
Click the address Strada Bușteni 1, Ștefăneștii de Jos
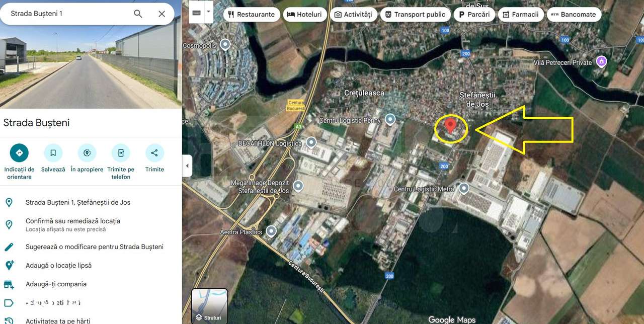(x=78, y=202)
